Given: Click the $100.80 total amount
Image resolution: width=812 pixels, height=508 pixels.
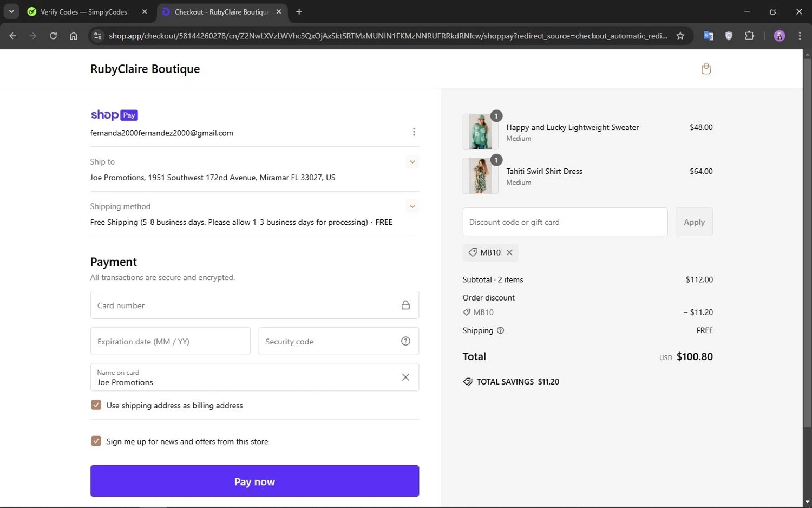Looking at the screenshot, I should tap(695, 356).
